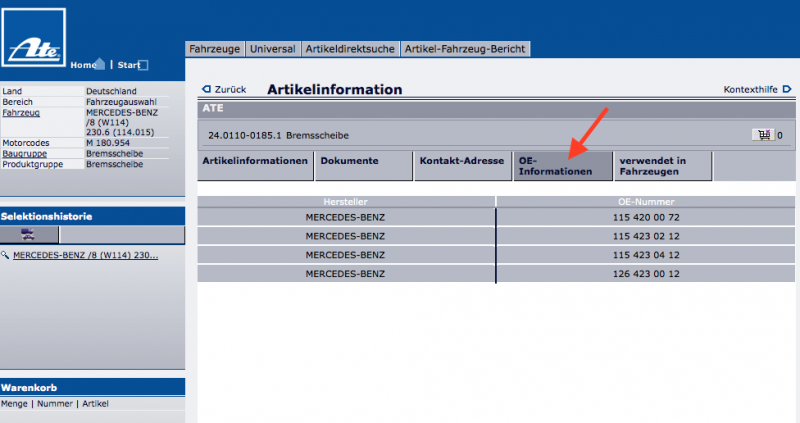The width and height of the screenshot is (800, 423).
Task: Click the ATE logo
Action: pyautogui.click(x=35, y=42)
